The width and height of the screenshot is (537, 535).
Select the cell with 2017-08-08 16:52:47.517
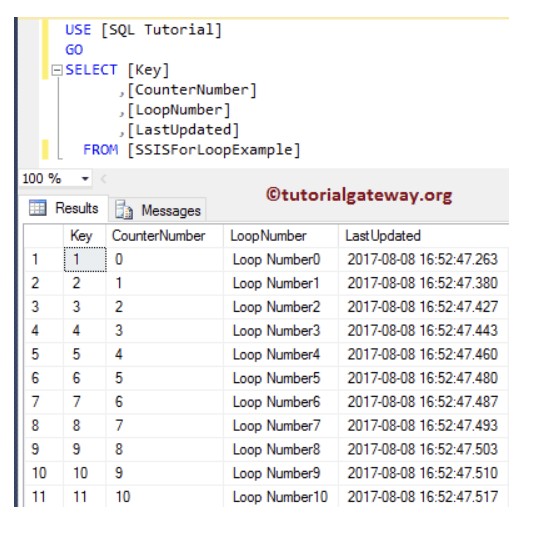pos(423,497)
